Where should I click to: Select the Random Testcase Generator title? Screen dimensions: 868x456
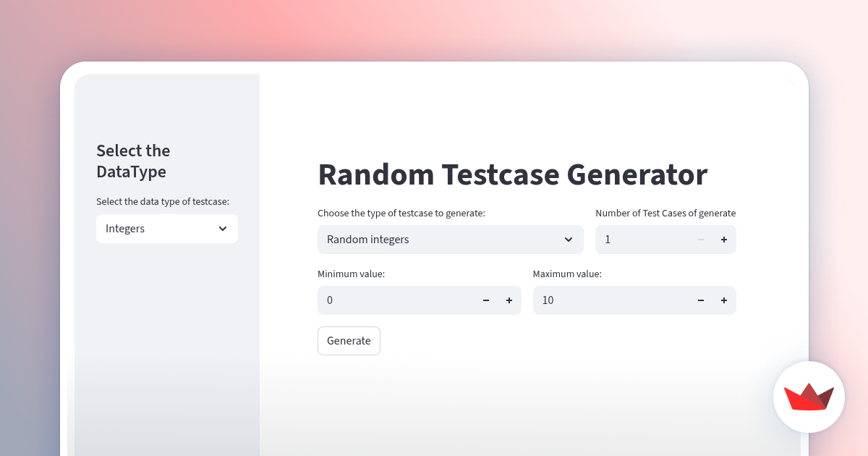point(512,174)
